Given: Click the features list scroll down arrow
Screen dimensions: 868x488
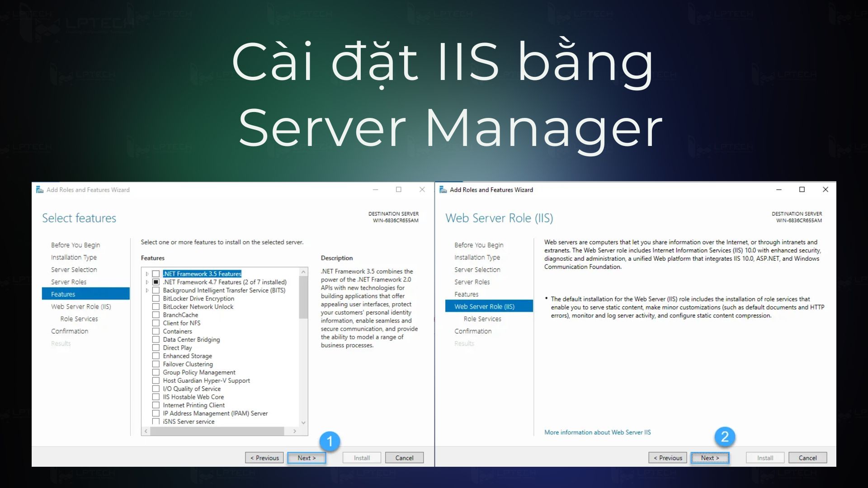Looking at the screenshot, I should (303, 422).
